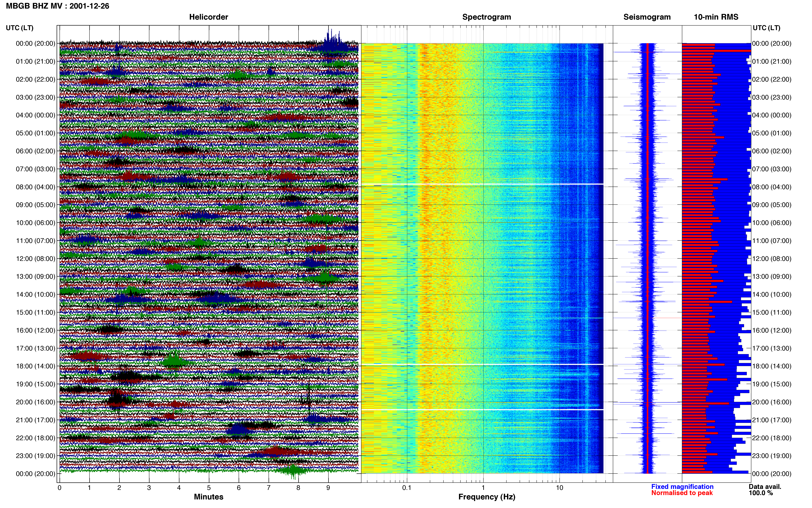Click helicorder minute tick label '2'

tap(119, 488)
